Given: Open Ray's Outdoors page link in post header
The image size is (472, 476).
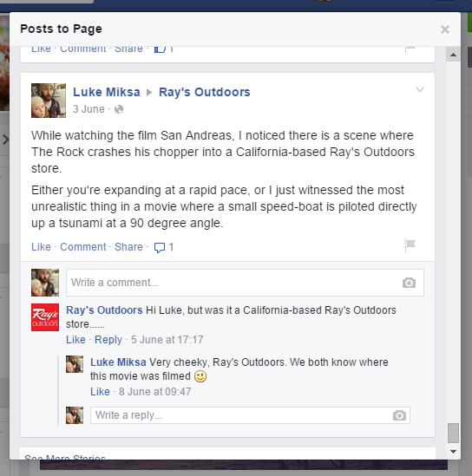Looking at the screenshot, I should (x=205, y=92).
